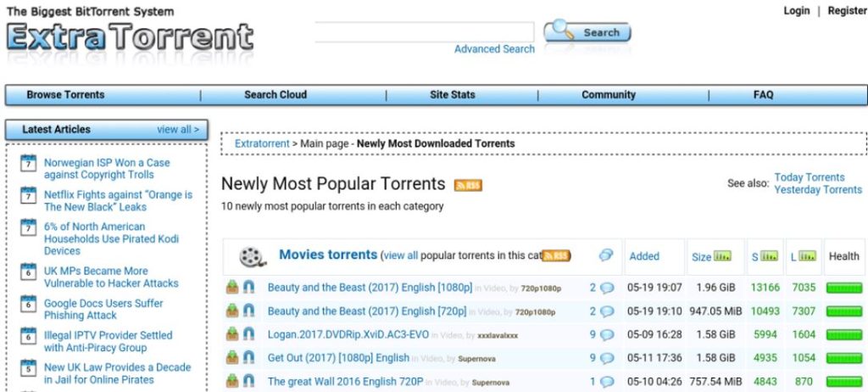Open The great Wall 2016 English 720P
Image resolution: width=868 pixels, height=392 pixels.
[346, 382]
